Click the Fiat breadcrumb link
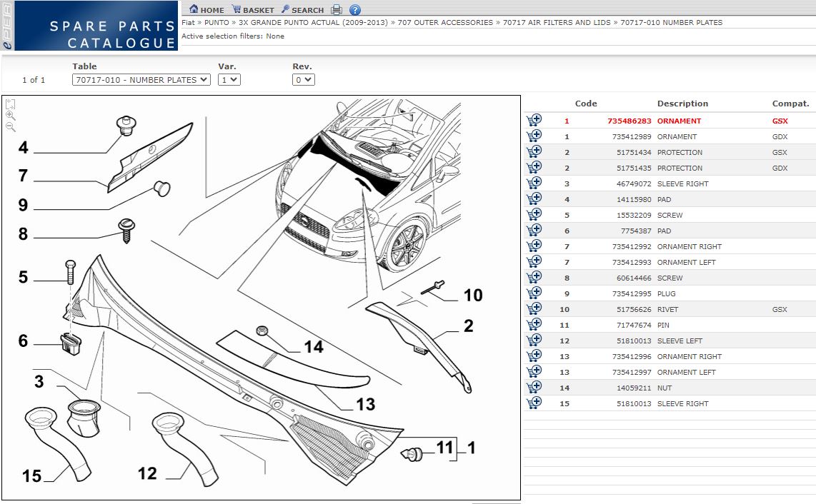The height and width of the screenshot is (504, 816). (188, 22)
